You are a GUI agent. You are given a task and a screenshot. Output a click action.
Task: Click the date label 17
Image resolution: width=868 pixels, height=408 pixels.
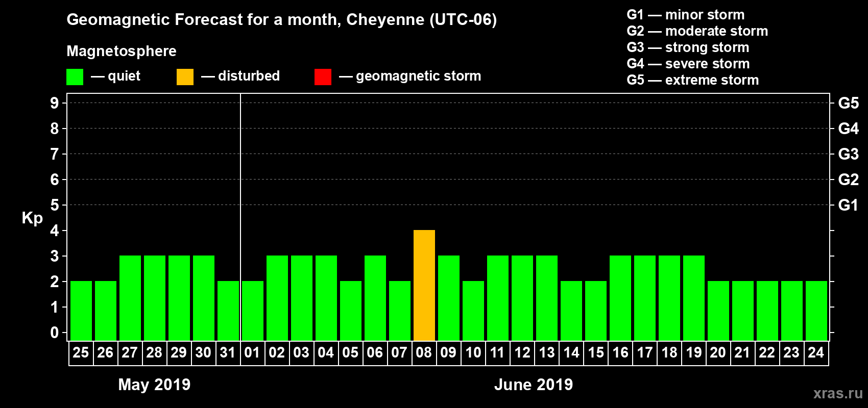coord(645,352)
